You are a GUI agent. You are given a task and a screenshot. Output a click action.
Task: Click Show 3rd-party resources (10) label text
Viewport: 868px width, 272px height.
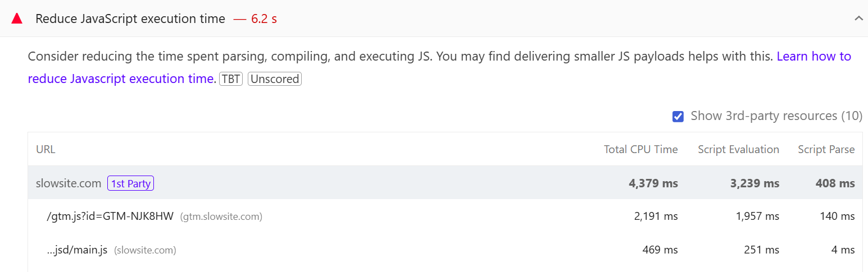pyautogui.click(x=776, y=116)
